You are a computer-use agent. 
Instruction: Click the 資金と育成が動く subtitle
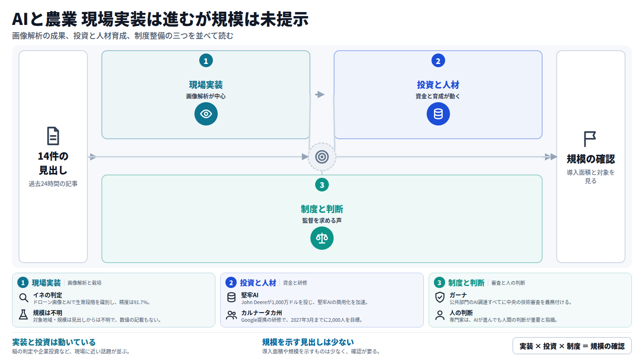point(438,96)
